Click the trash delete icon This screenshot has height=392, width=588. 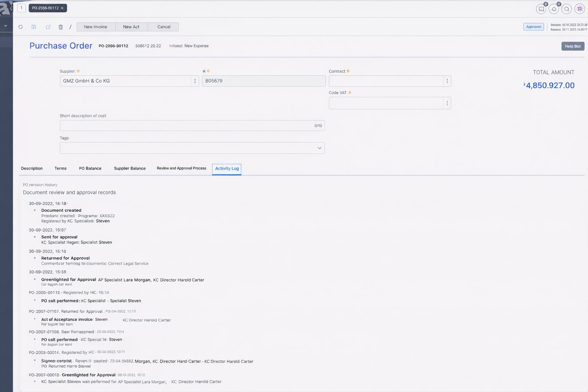(60, 27)
